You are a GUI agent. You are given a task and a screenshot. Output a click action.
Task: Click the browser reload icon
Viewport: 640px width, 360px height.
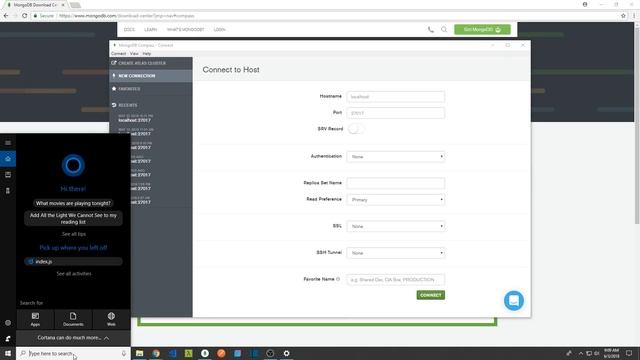point(24,16)
